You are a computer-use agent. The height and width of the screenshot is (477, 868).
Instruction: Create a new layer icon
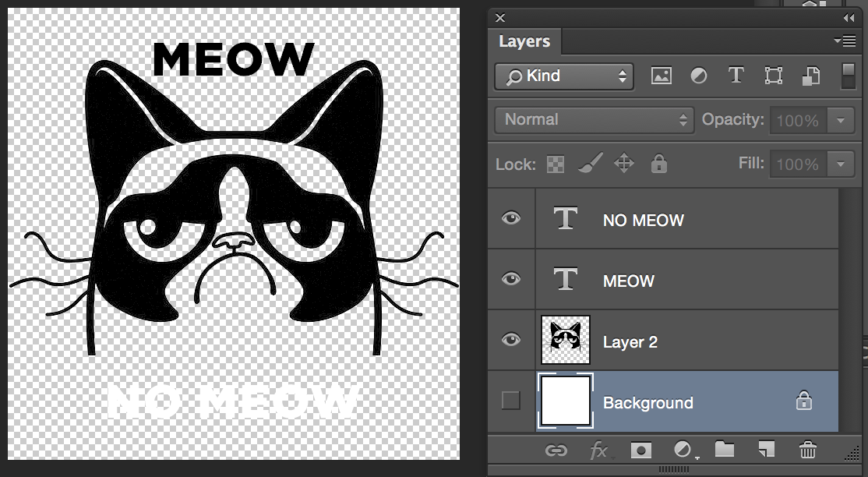click(766, 450)
